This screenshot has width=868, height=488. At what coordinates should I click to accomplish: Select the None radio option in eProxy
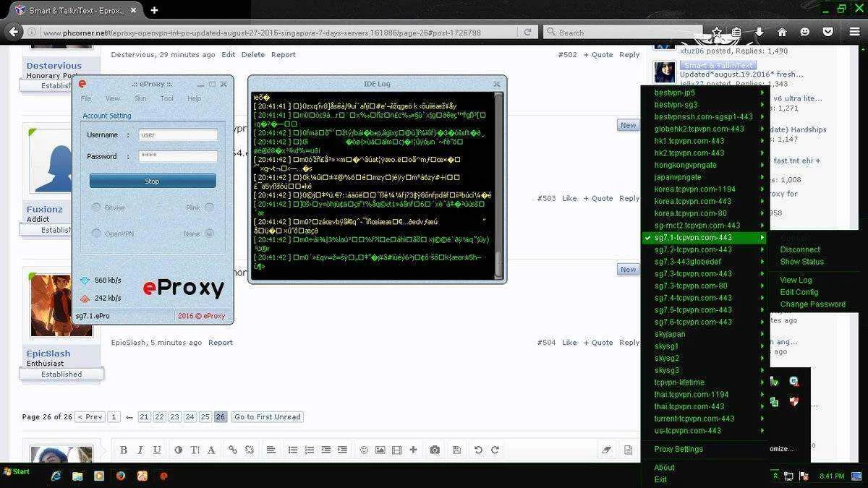click(x=209, y=234)
